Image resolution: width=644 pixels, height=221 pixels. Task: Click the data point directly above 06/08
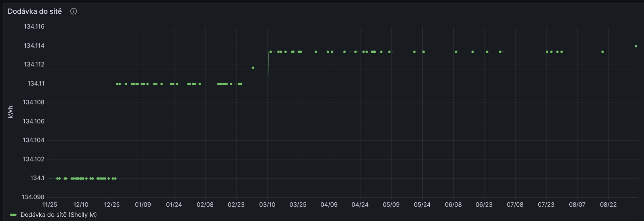(456, 52)
